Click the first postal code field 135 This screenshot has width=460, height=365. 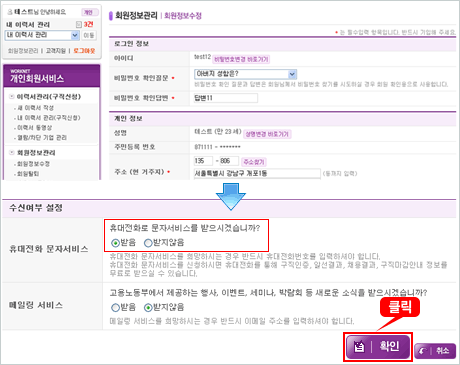pos(203,161)
